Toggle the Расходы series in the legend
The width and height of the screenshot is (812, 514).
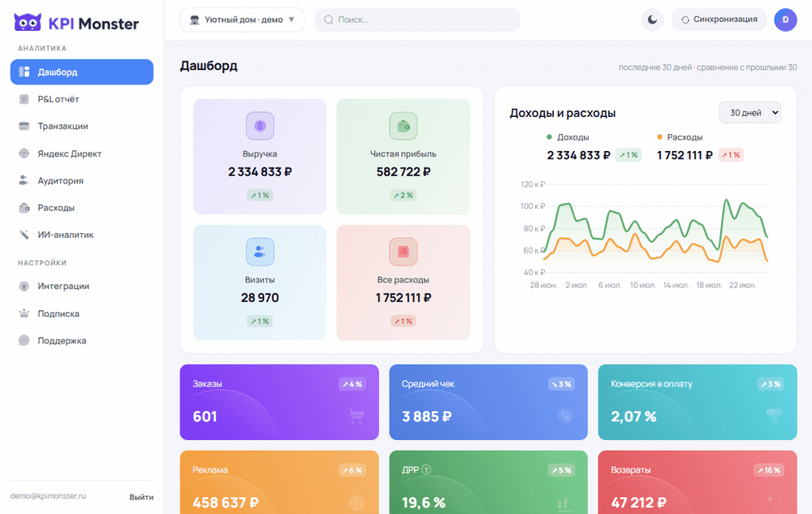[680, 137]
